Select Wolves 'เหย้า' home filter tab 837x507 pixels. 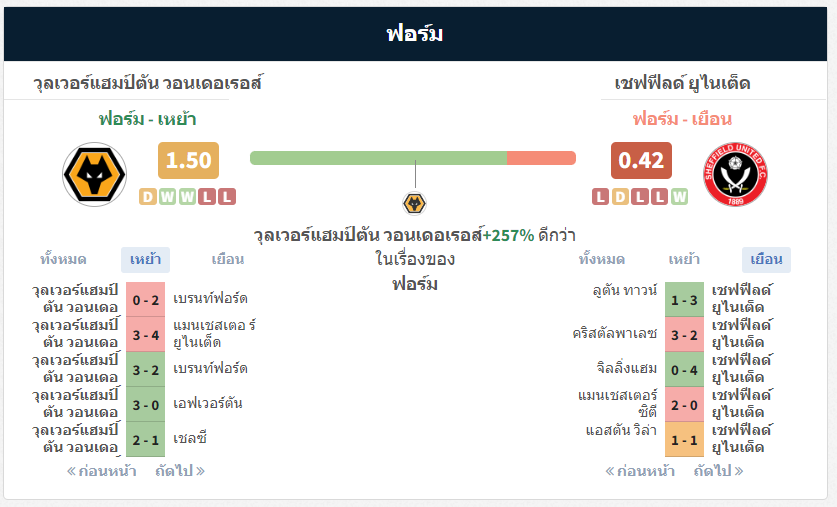145,260
